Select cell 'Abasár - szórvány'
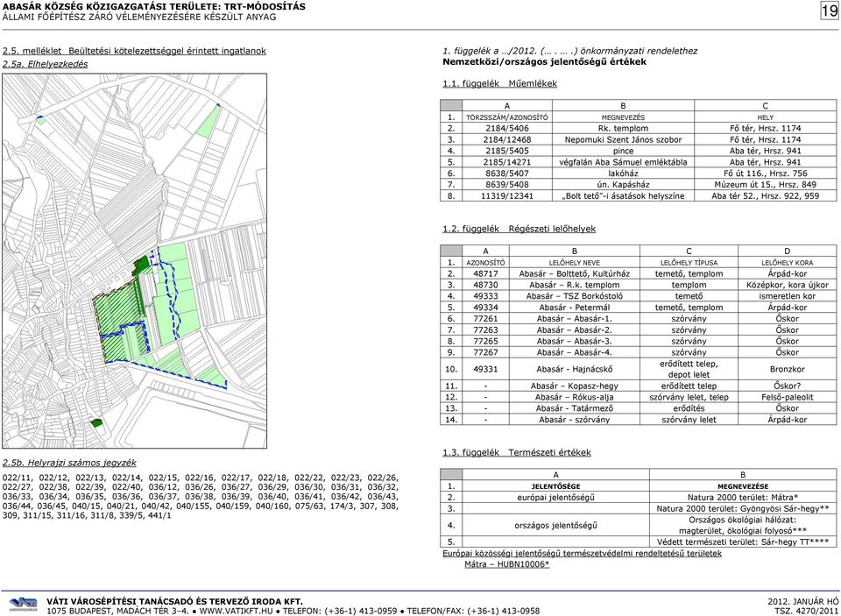Screen dimensions: 841x616 574,420
